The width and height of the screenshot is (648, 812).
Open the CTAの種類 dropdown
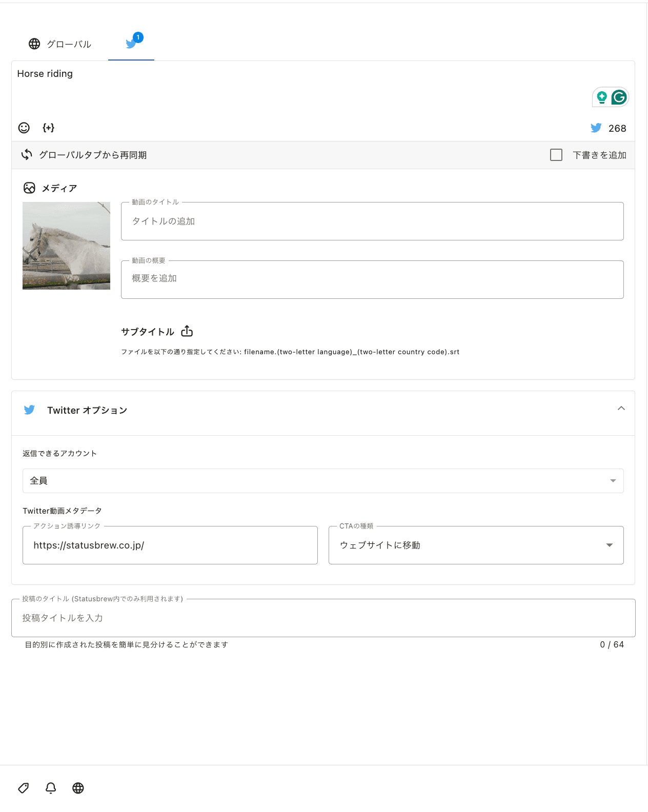point(476,545)
